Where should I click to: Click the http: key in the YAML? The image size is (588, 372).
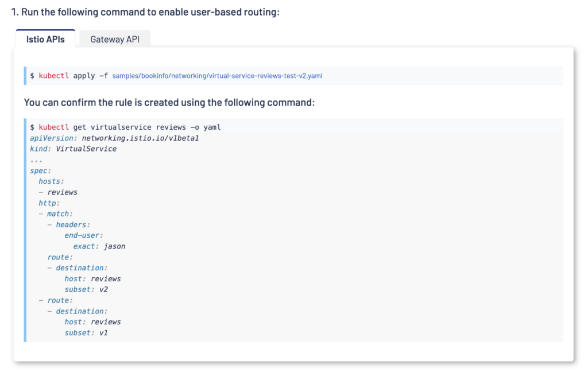(49, 203)
